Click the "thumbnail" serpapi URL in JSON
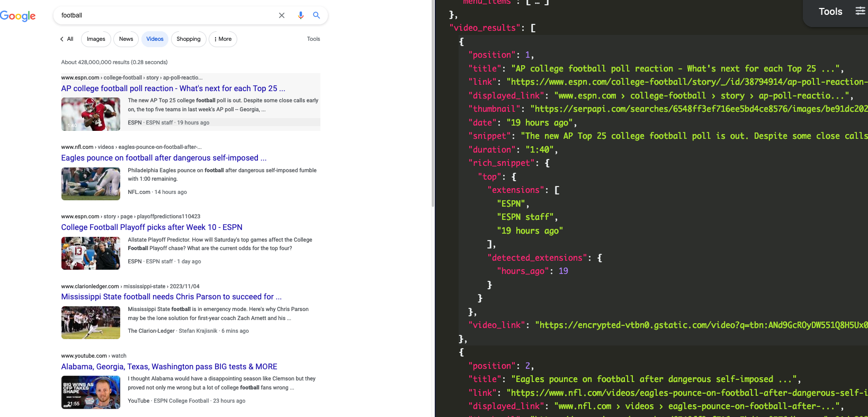Screen dimensions: 868x417 [699, 109]
